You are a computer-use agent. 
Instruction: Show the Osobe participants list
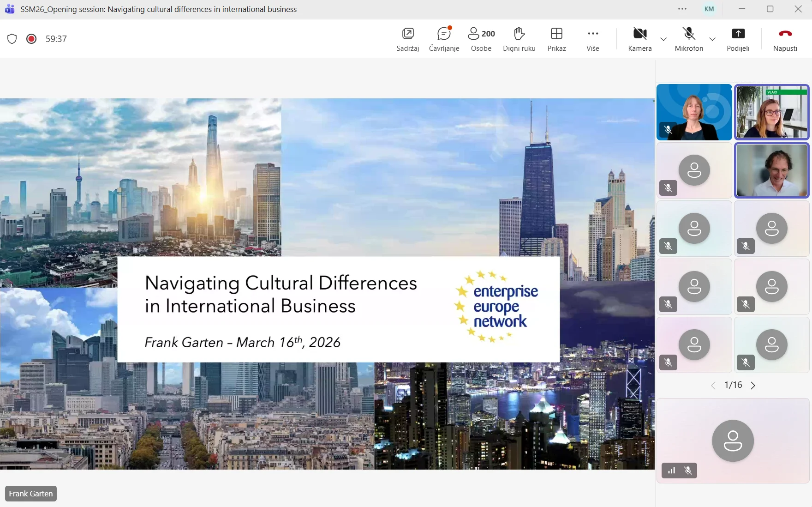tap(481, 39)
